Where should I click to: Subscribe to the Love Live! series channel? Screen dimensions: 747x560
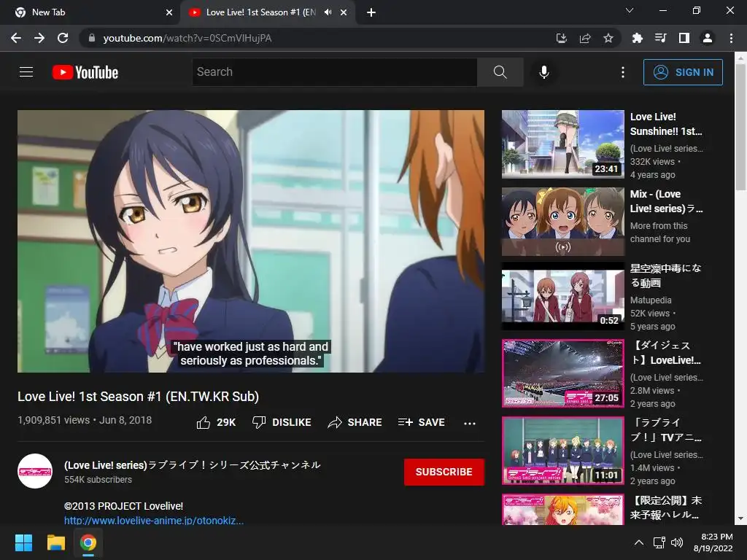444,472
